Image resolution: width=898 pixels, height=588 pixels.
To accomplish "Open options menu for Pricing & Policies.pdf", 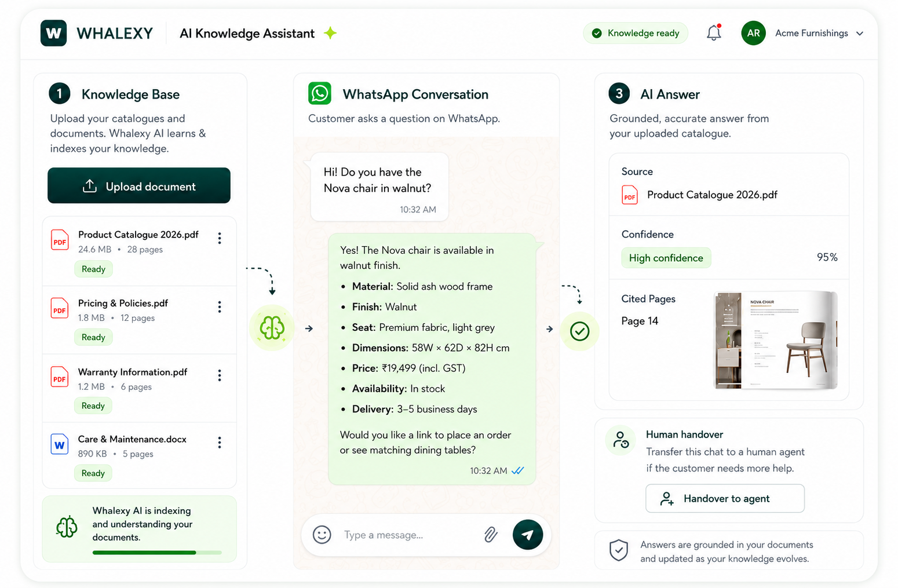I will pyautogui.click(x=220, y=307).
